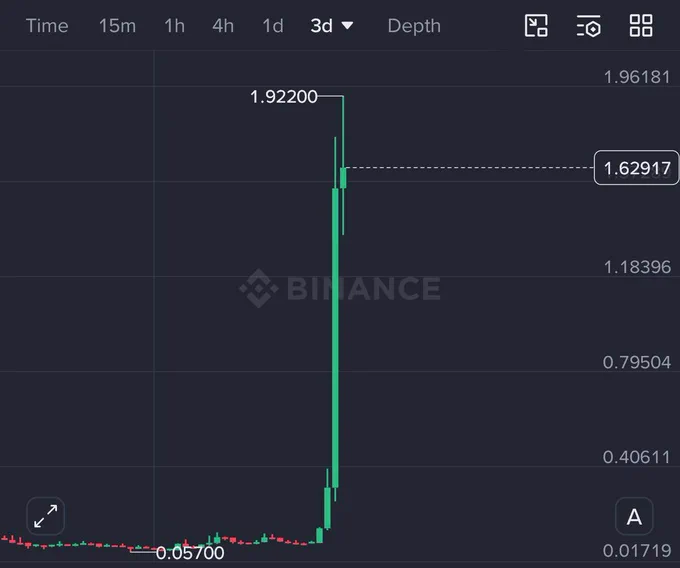Switch to the 1d interval
680x568 pixels.
pyautogui.click(x=273, y=26)
